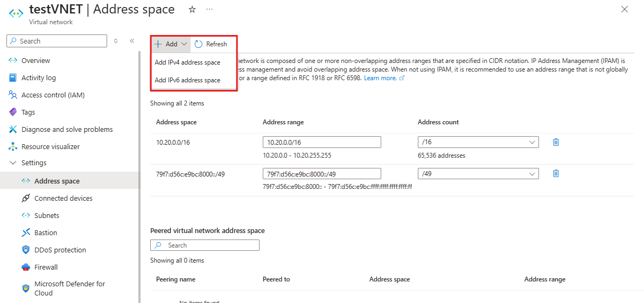Open the Subnets page
Screen dimensions: 644x303
point(47,216)
